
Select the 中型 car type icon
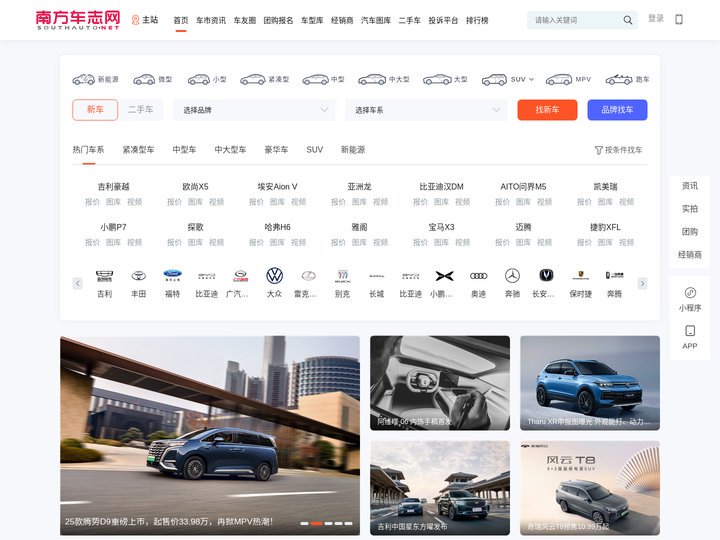pyautogui.click(x=315, y=79)
